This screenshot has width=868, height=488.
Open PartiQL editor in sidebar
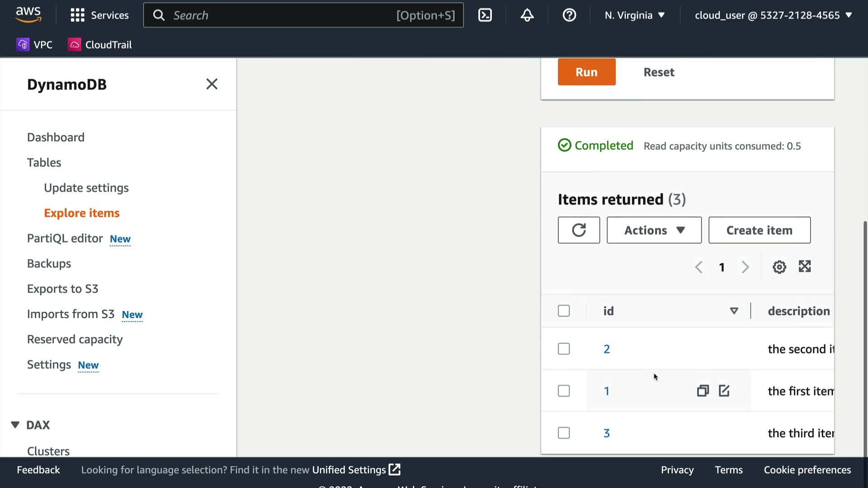tap(65, 238)
